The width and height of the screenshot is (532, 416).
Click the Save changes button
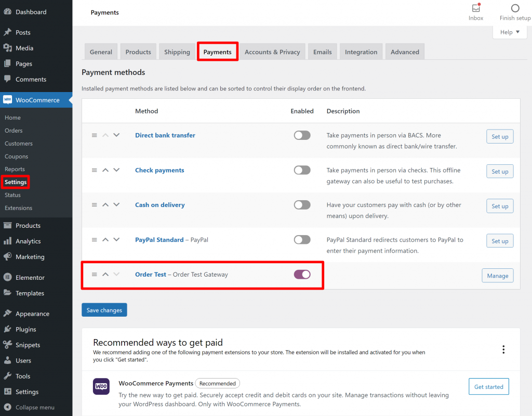[x=104, y=310]
